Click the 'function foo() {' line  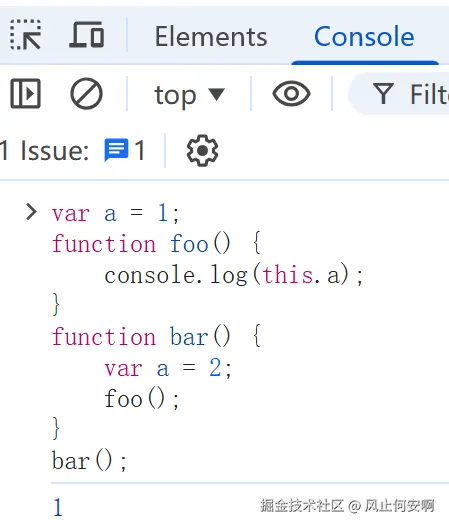point(157,243)
